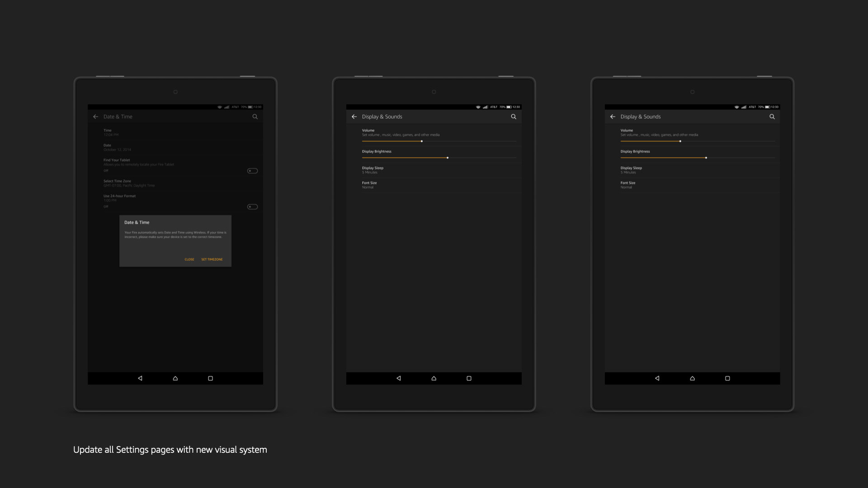Open Font Size setting on right tablet

point(628,185)
